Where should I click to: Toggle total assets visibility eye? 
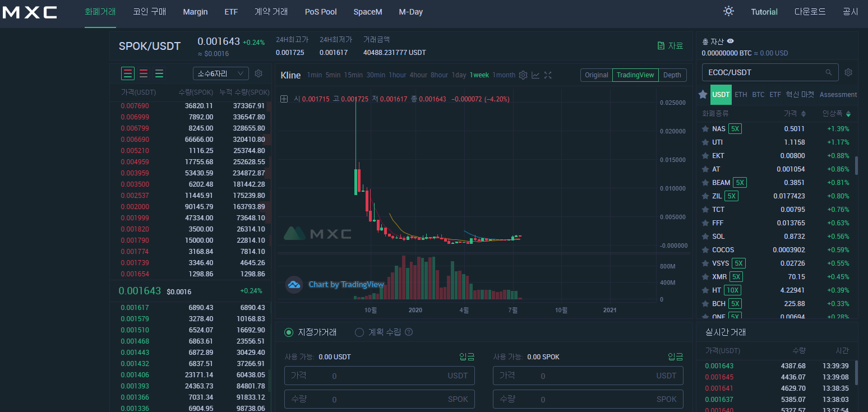(731, 41)
